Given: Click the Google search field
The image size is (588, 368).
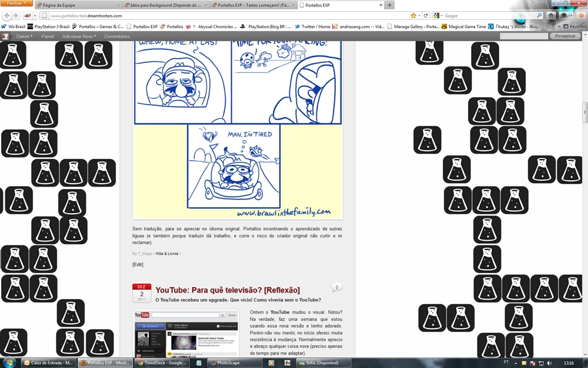Looking at the screenshot, I should [489, 16].
